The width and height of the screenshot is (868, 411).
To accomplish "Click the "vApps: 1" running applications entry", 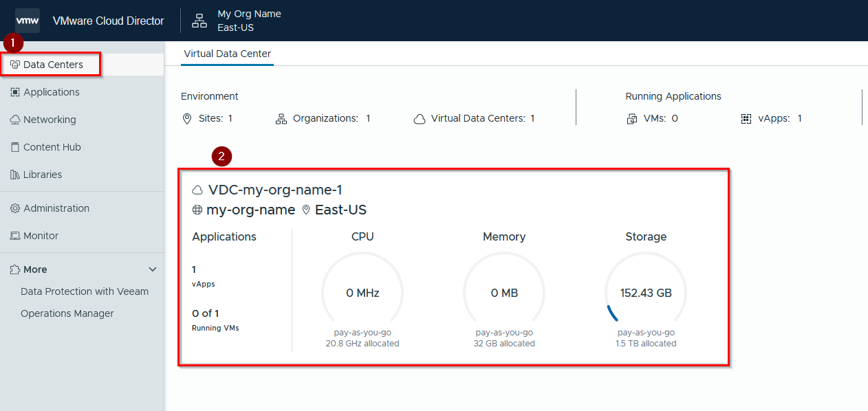I will point(772,119).
